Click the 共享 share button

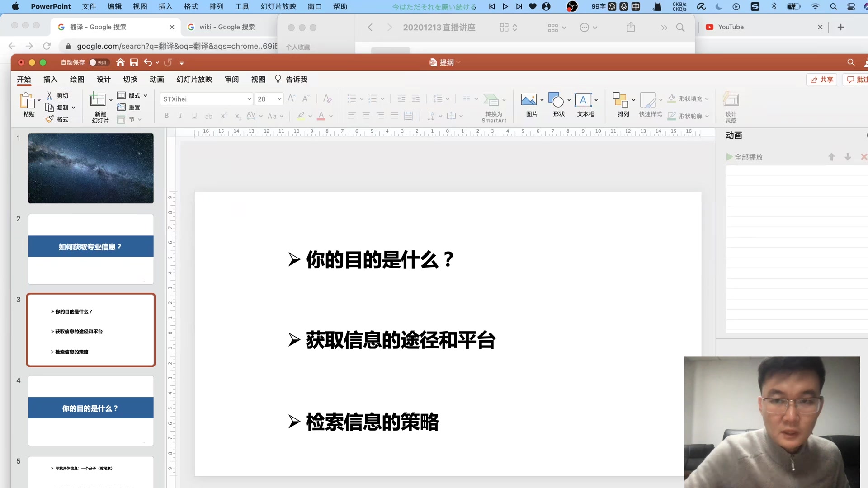pyautogui.click(x=822, y=80)
